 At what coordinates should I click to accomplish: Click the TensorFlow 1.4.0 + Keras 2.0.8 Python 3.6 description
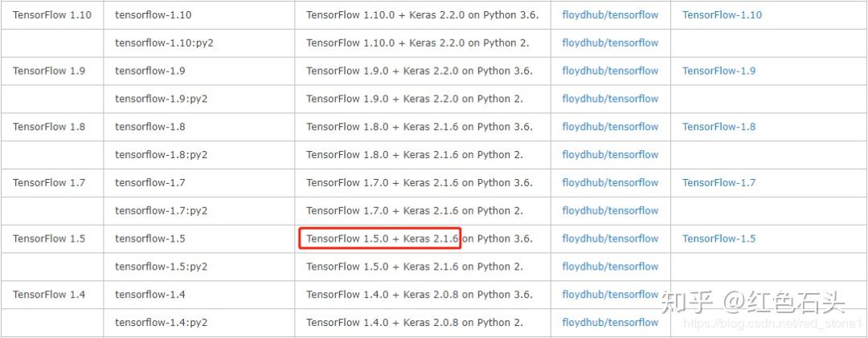tap(419, 295)
